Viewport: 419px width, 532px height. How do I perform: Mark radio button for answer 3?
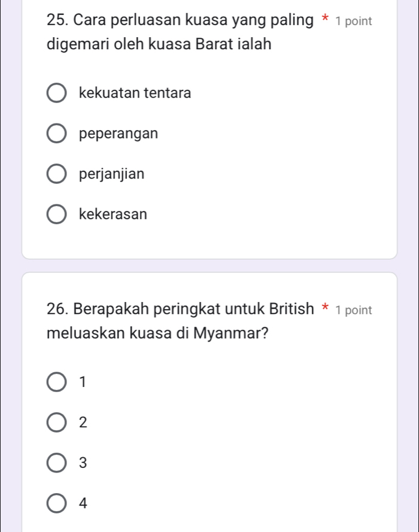pyautogui.click(x=57, y=463)
